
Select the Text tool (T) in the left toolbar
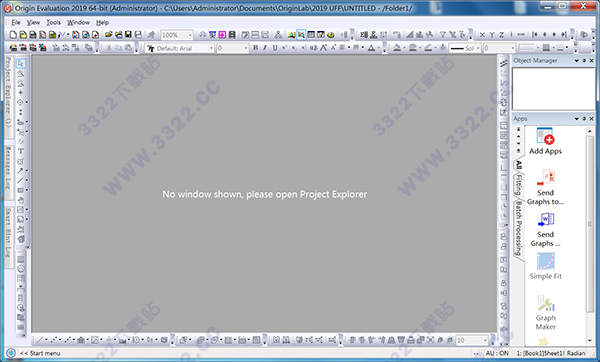tap(21, 152)
